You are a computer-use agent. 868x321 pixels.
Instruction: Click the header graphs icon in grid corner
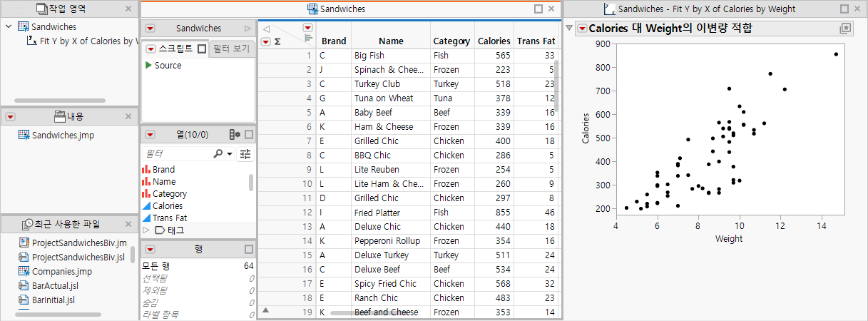[x=308, y=39]
